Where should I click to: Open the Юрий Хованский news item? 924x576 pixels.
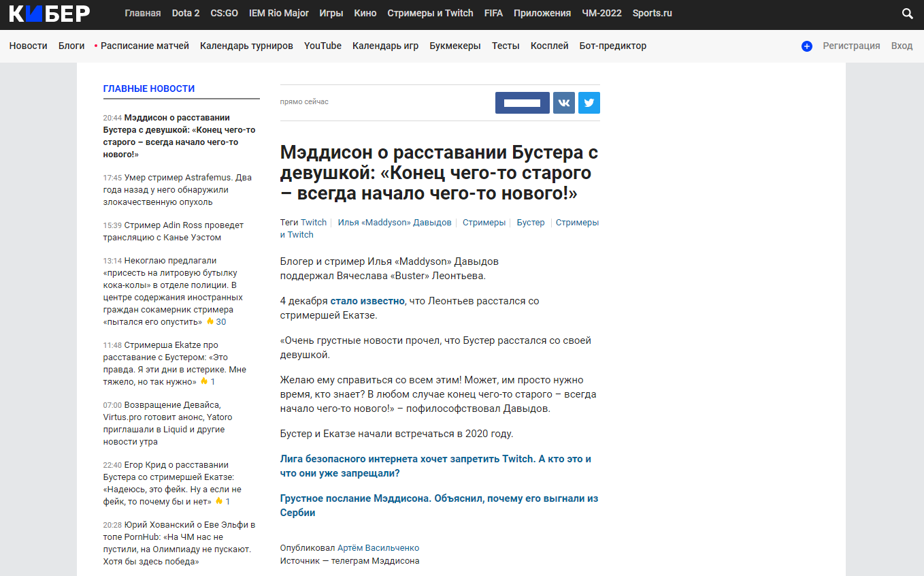coord(180,543)
